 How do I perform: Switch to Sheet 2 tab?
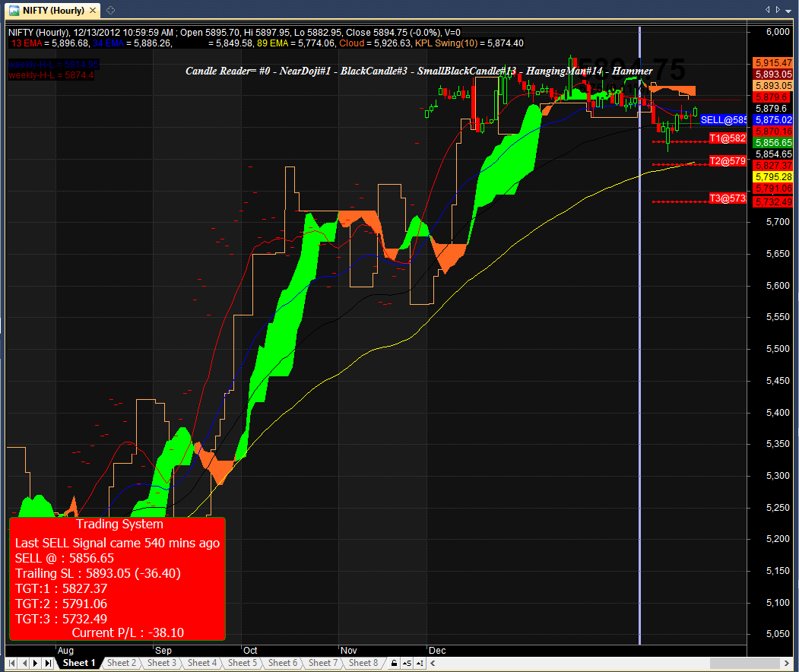pos(122,663)
